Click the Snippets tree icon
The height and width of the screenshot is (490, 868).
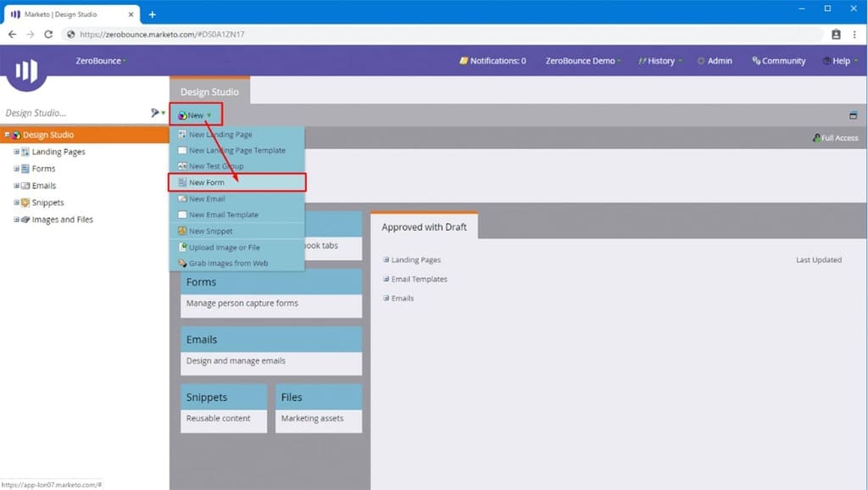25,203
